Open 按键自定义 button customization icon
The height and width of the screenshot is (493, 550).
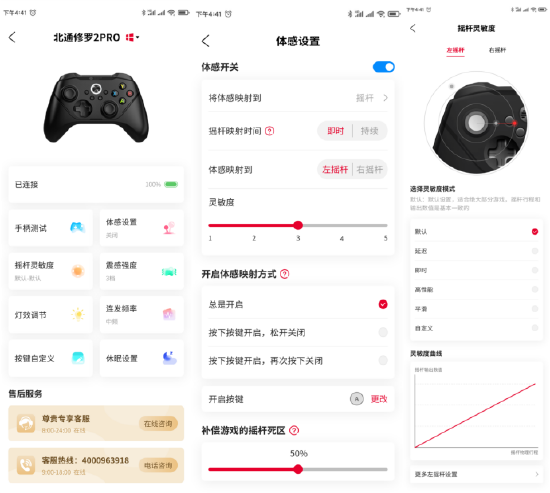click(78, 358)
